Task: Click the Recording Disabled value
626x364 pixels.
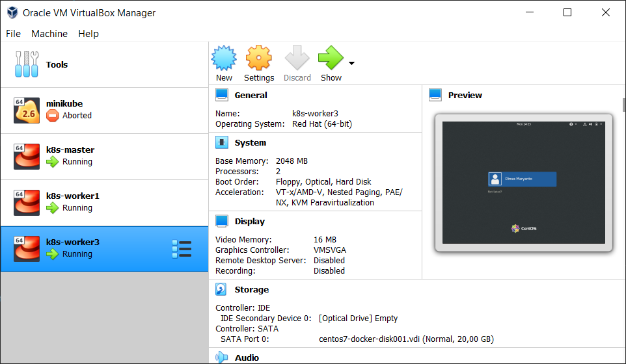Action: [329, 270]
